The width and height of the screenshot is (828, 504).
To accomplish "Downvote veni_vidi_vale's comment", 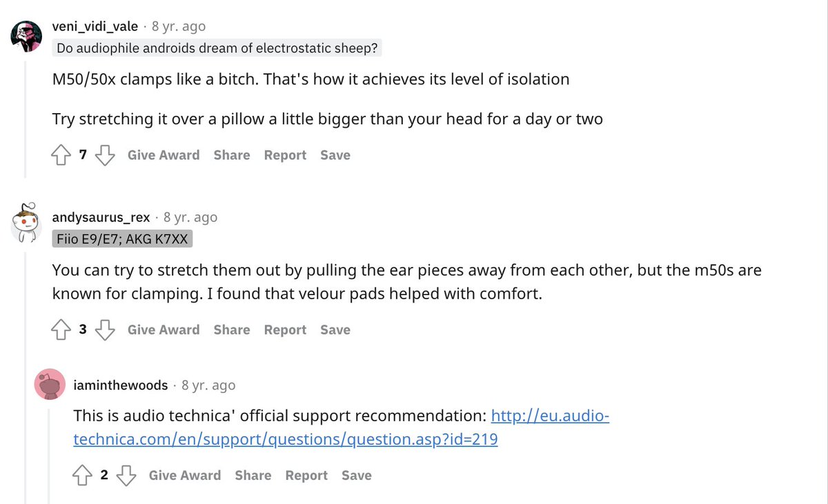I will click(x=104, y=156).
